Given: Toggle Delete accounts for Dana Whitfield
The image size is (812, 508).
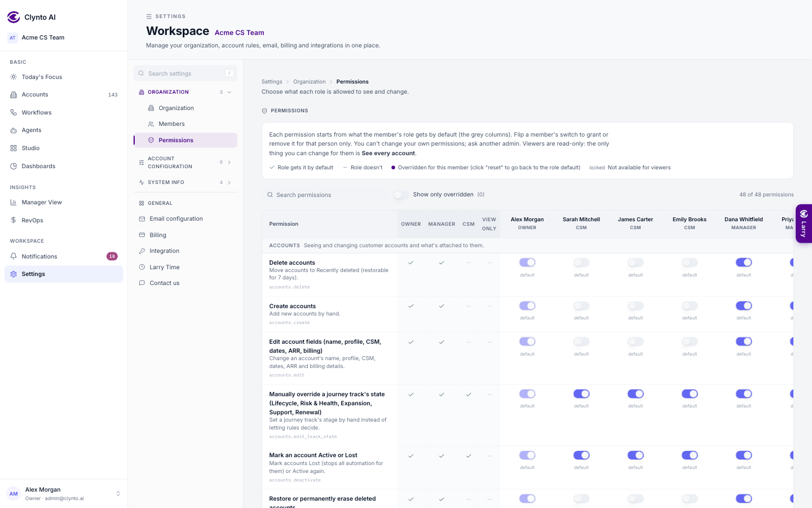Looking at the screenshot, I should tap(744, 262).
